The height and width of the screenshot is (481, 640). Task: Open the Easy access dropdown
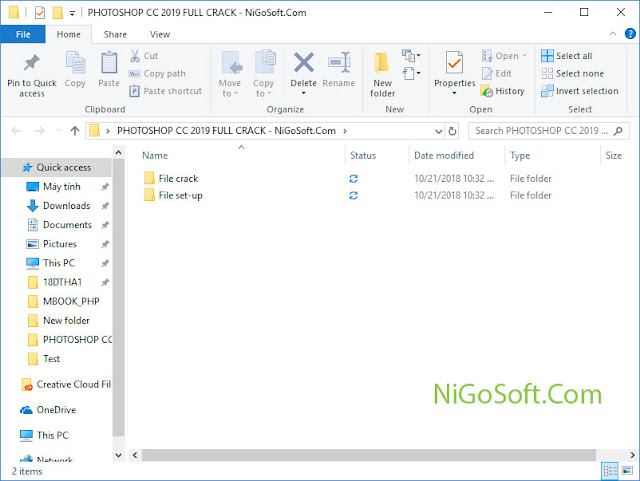click(411, 73)
